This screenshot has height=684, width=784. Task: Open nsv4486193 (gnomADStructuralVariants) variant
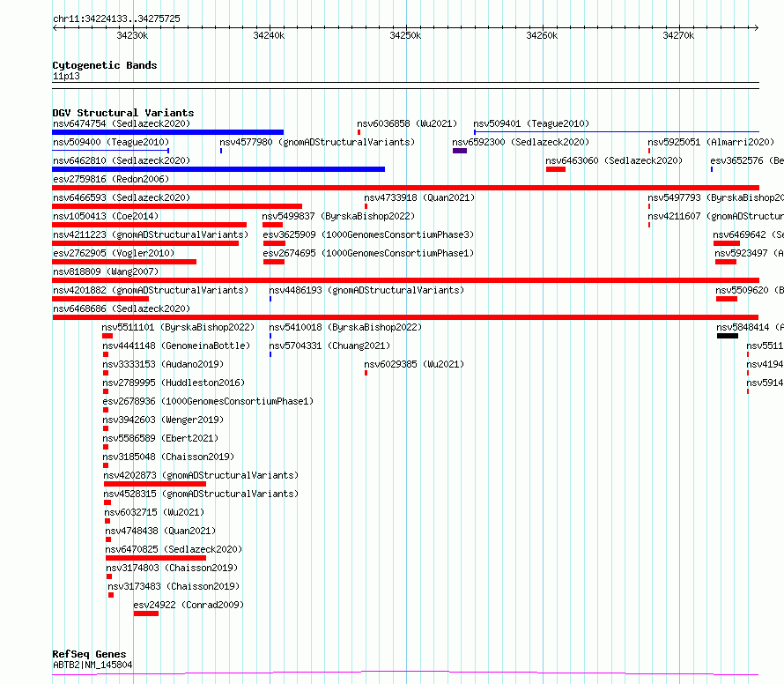pos(366,290)
